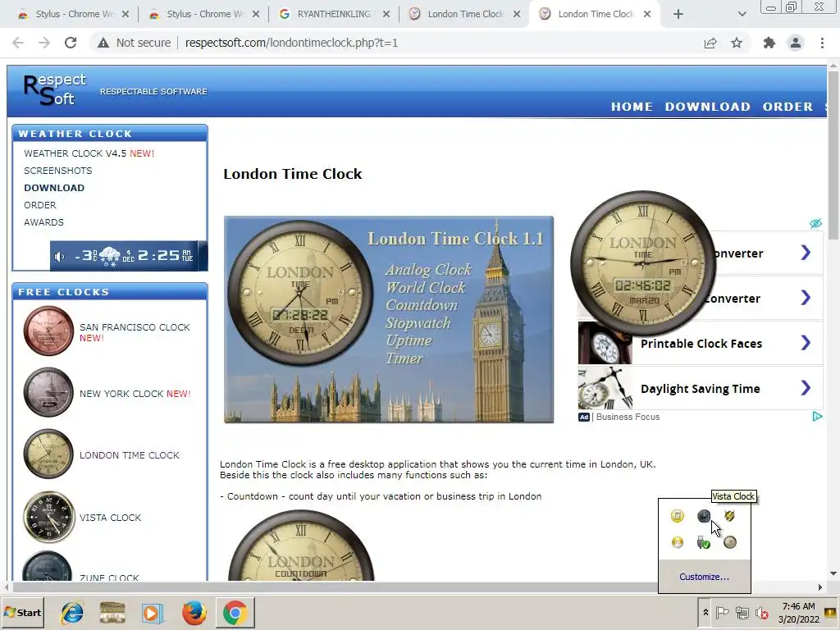Reload the current page
Image resolution: width=840 pixels, height=630 pixels.
point(71,43)
